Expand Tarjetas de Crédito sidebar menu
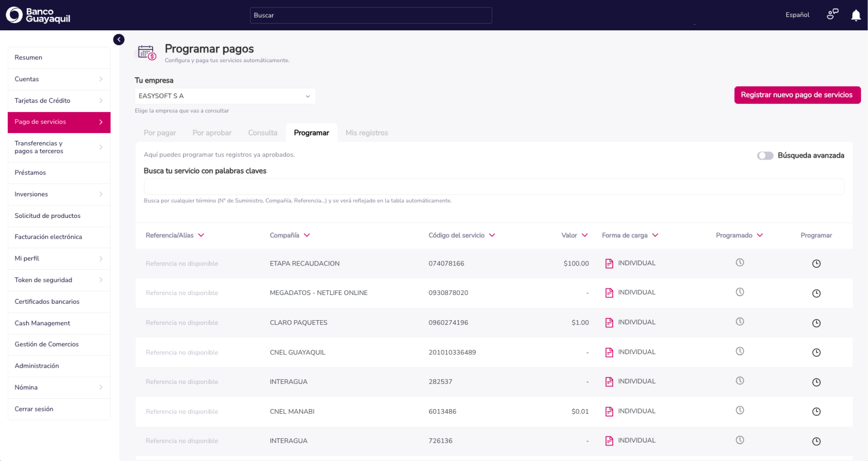 tap(59, 101)
